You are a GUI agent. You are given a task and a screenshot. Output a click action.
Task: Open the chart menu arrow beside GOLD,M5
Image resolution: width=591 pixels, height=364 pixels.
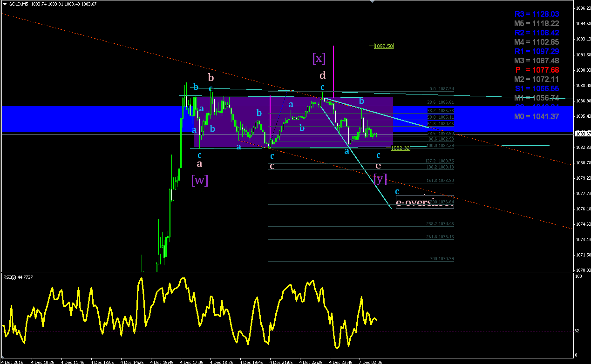[x=5, y=4]
